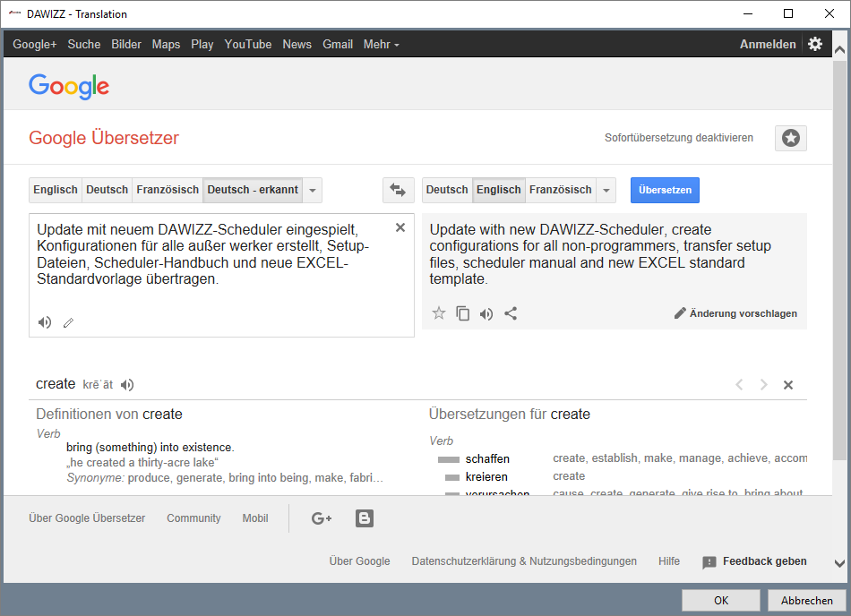Swap source and target languages
The image size is (851, 616).
click(x=398, y=191)
